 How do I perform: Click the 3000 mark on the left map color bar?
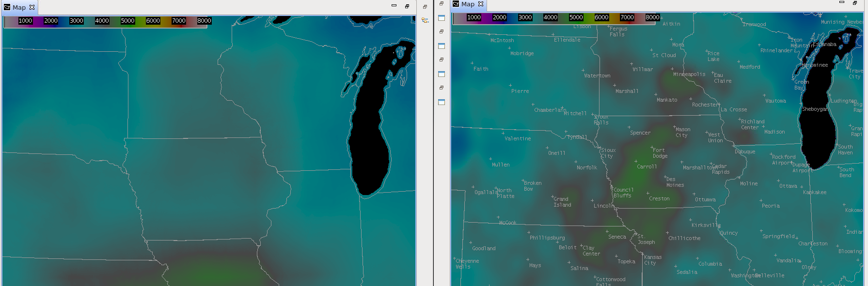tap(77, 21)
